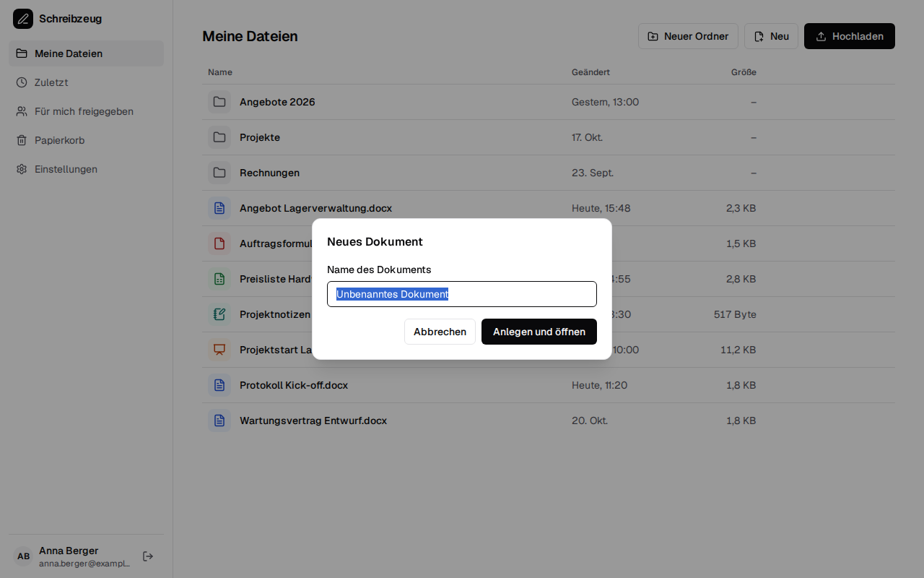
Task: Select the Protokoll Kick-off.docx file name
Action: [x=294, y=385]
